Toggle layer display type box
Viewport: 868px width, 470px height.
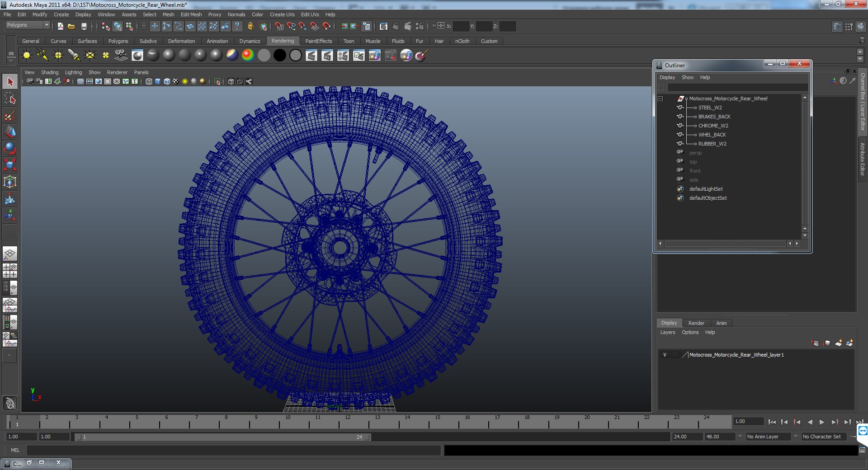pyautogui.click(x=675, y=355)
